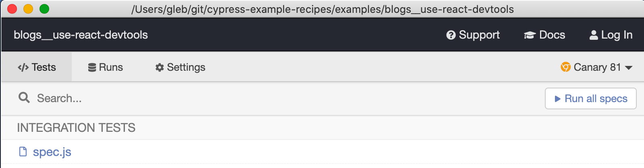This screenshot has height=168, width=644.
Task: Open the Canary 81 browser selector
Action: tap(597, 67)
